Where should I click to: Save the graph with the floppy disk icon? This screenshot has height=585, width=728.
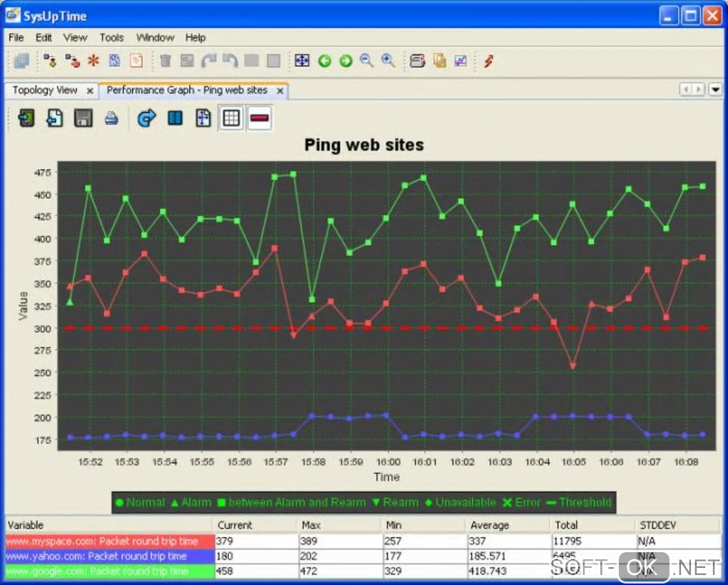[83, 118]
